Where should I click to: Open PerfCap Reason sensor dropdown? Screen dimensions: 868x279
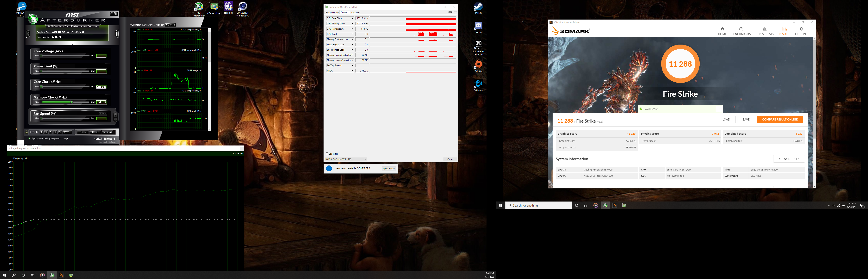(x=352, y=65)
